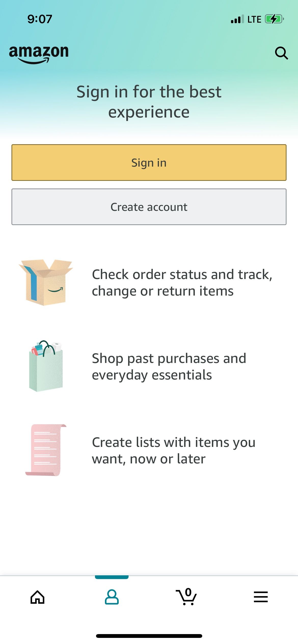Viewport: 298px width, 644px height.
Task: Tap the iOS home indicator bar
Action: [149, 636]
